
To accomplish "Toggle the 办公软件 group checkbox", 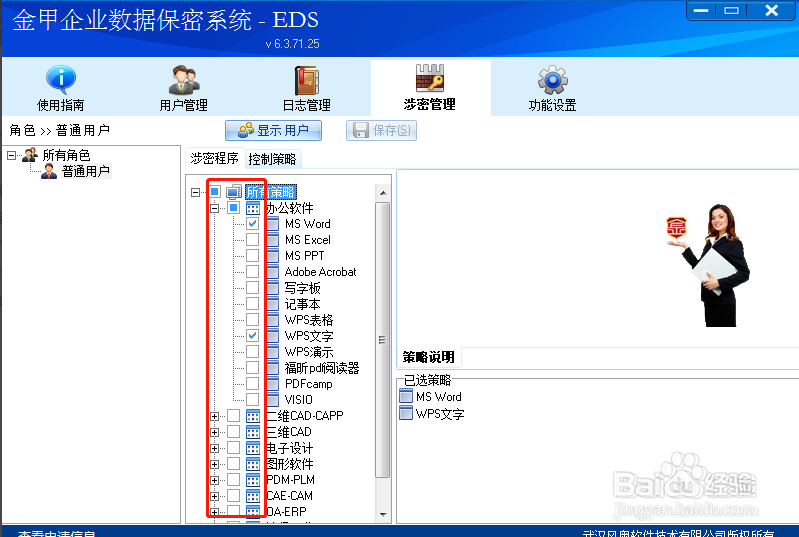I will coord(233,207).
